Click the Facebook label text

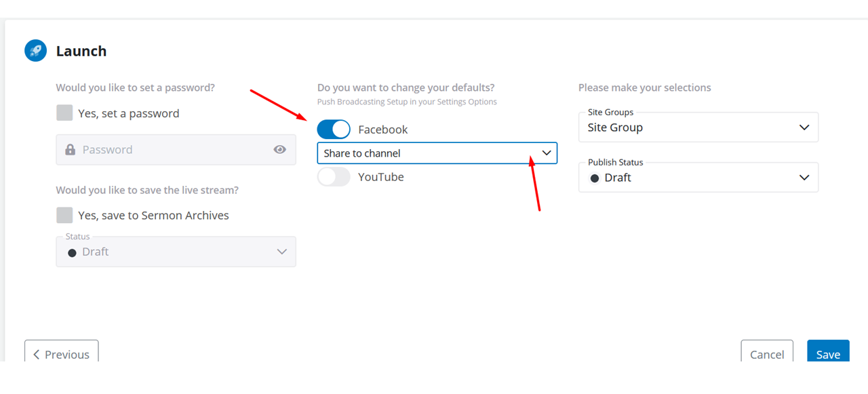pos(382,130)
